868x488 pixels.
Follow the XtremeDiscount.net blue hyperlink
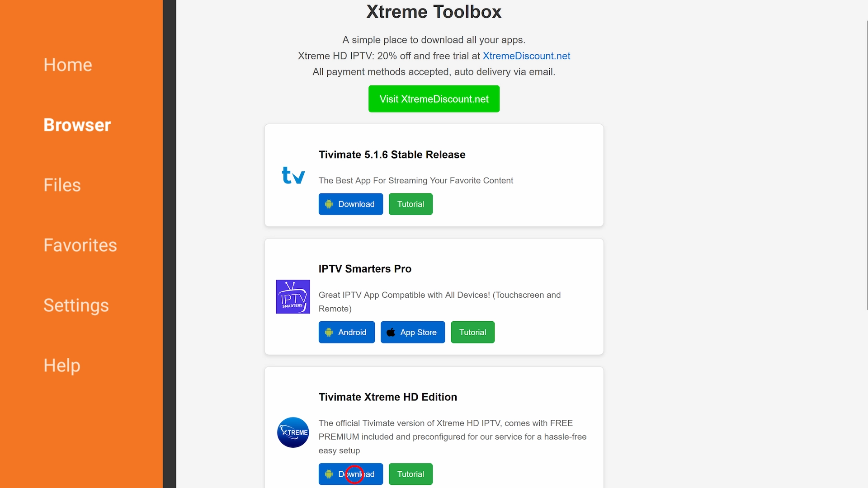point(526,56)
